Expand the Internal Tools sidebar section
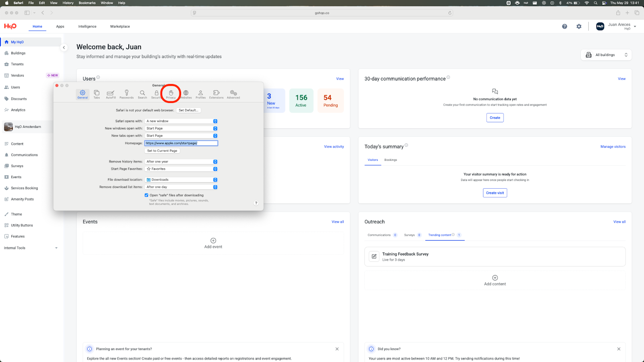Screen dimensions: 644x362 point(56,248)
